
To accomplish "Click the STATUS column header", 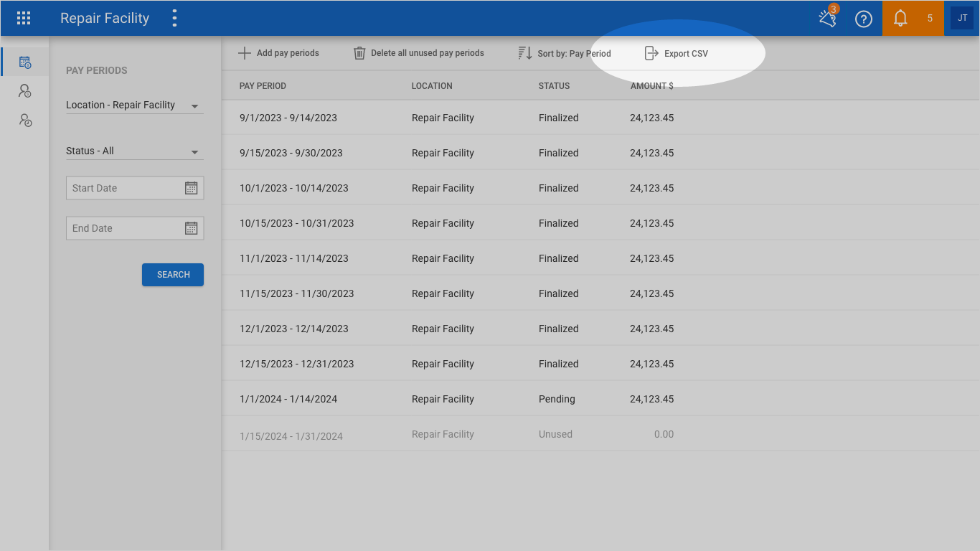I will [554, 86].
